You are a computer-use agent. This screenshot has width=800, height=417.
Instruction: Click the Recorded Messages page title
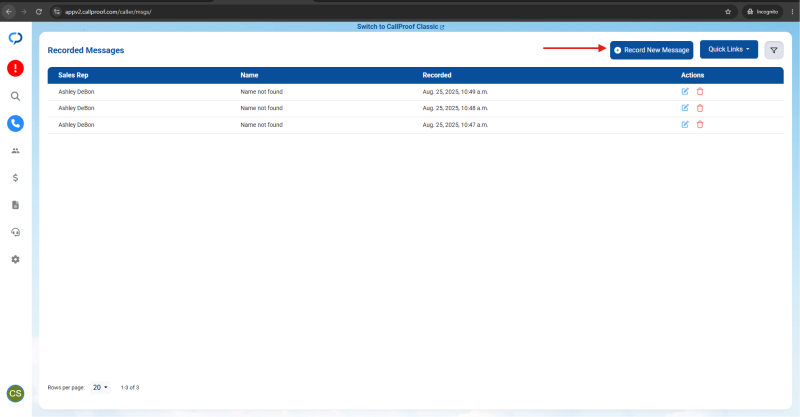86,50
